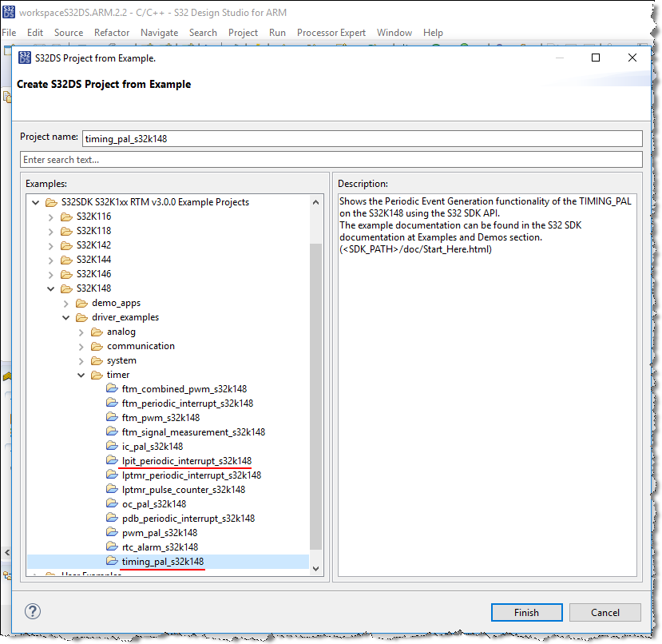
Task: Maximize the S32DS Project from Example dialog
Action: point(595,58)
